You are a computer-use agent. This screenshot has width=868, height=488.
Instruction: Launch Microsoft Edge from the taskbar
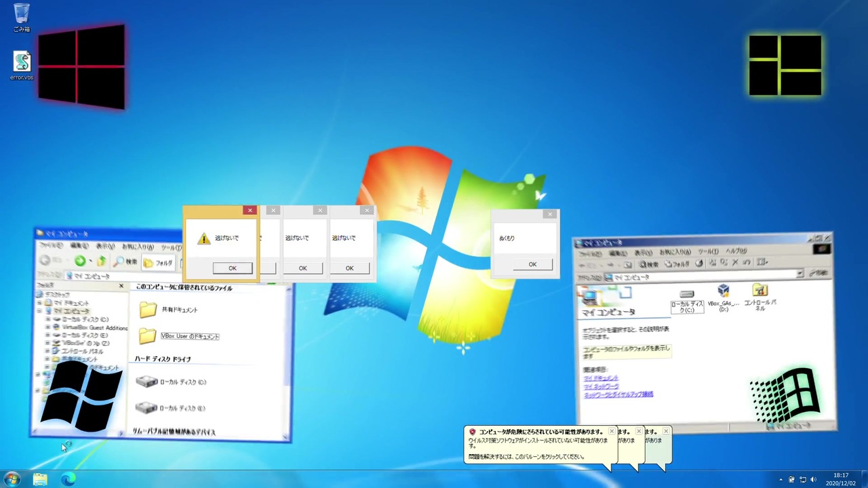pos(68,479)
